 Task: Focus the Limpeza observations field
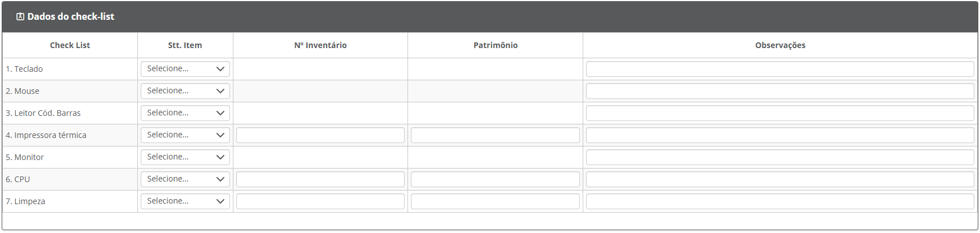point(780,201)
